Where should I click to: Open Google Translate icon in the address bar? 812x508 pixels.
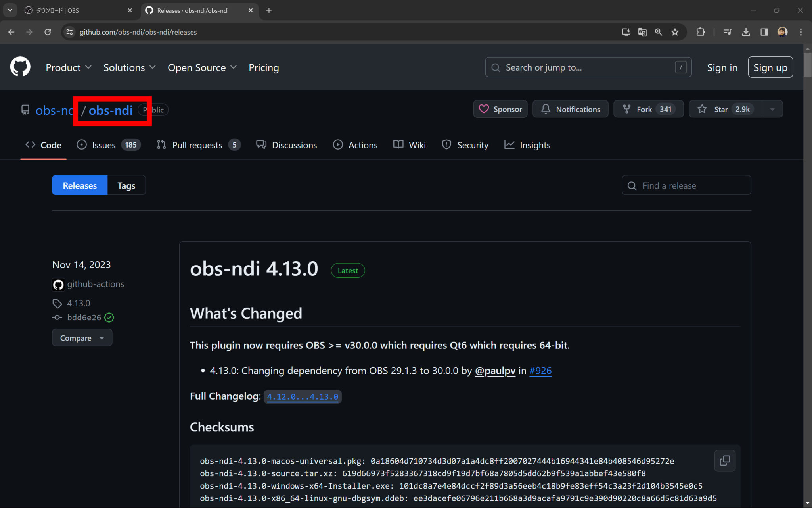point(642,32)
